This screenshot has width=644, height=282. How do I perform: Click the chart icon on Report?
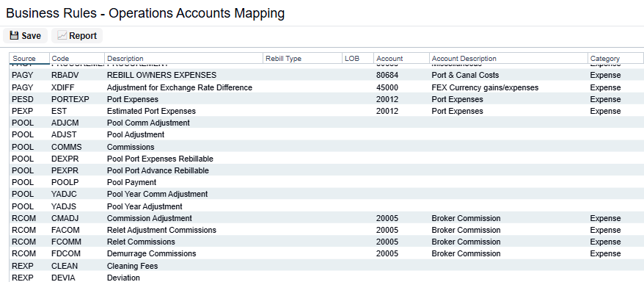[62, 36]
